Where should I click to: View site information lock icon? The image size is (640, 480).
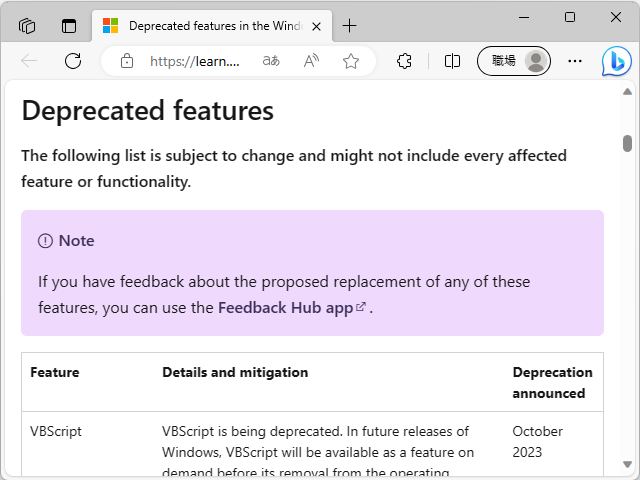127,61
